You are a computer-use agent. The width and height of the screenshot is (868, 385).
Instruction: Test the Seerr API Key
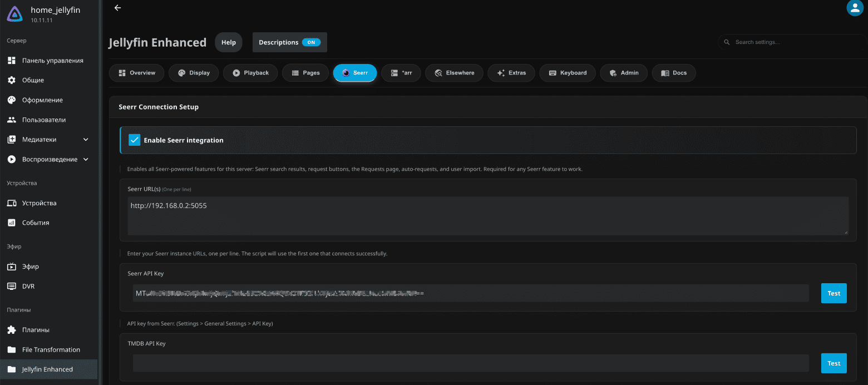coord(834,293)
